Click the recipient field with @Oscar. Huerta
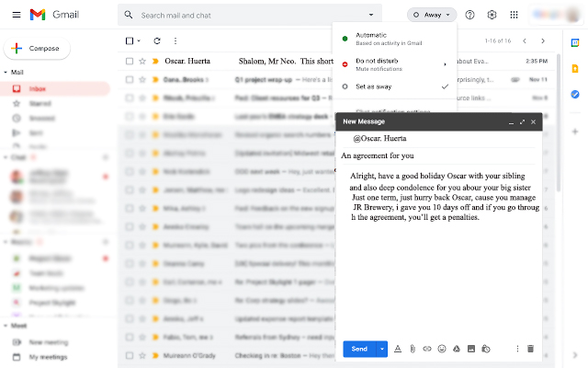The width and height of the screenshot is (588, 368). 439,138
